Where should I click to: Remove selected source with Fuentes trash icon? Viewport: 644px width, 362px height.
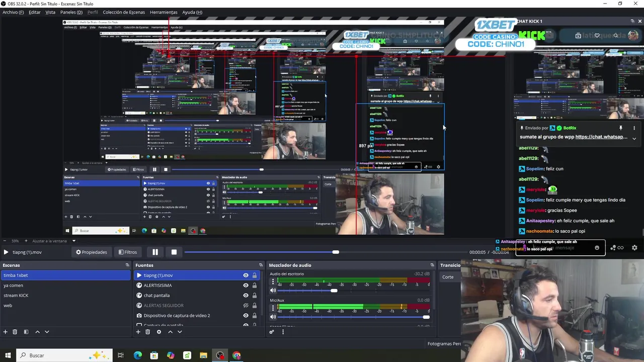[148, 332]
